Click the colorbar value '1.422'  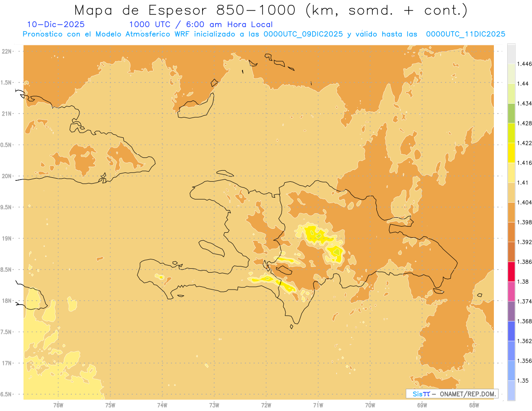[525, 143]
